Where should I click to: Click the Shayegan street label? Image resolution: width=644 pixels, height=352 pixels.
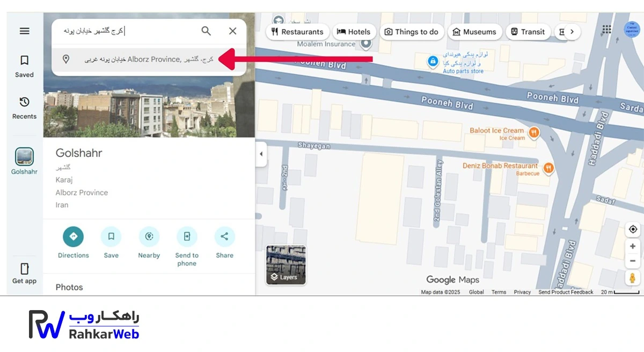coord(314,146)
